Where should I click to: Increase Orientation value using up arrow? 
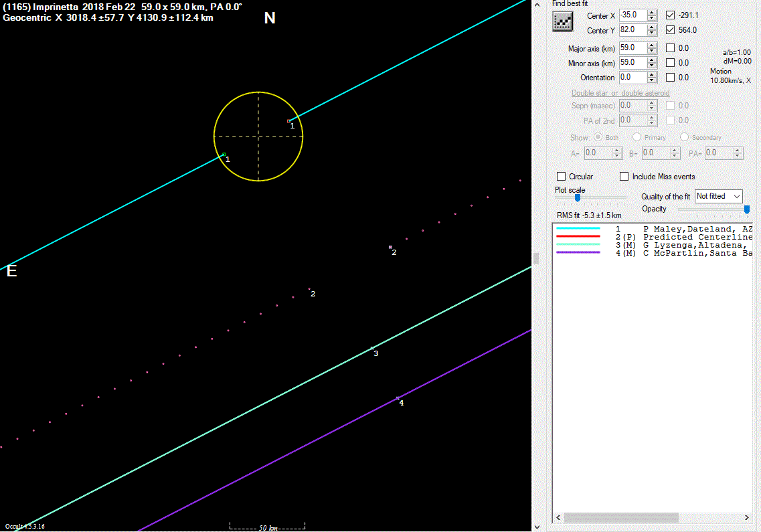tap(652, 74)
